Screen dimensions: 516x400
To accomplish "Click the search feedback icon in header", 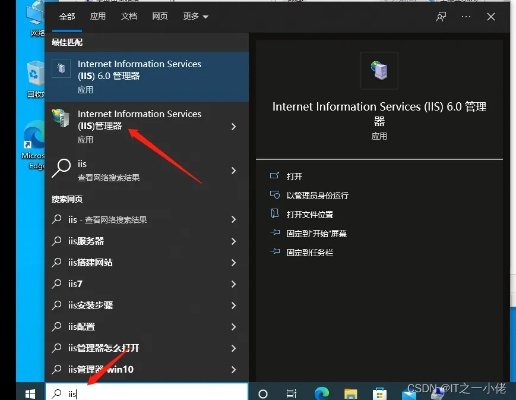I will pos(441,17).
